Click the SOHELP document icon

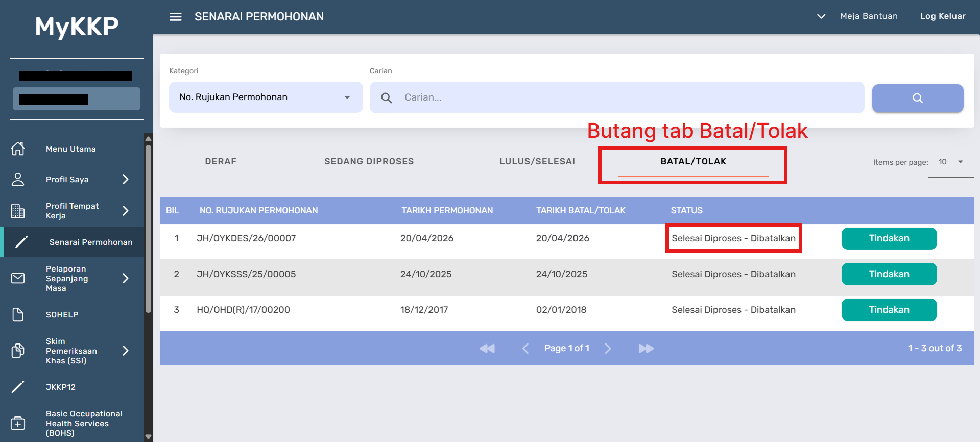point(18,314)
